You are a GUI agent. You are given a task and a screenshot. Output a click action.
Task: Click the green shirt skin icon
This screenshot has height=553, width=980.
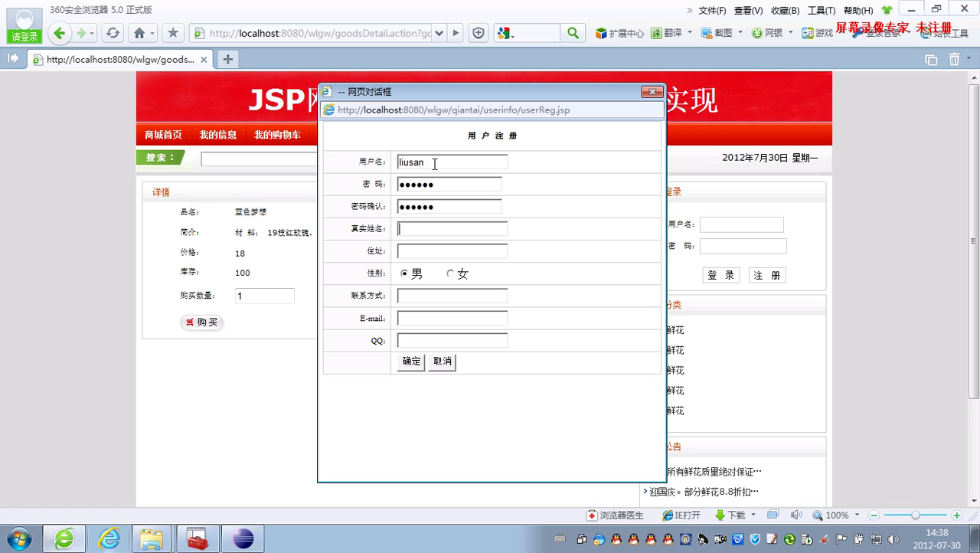pos(887,10)
